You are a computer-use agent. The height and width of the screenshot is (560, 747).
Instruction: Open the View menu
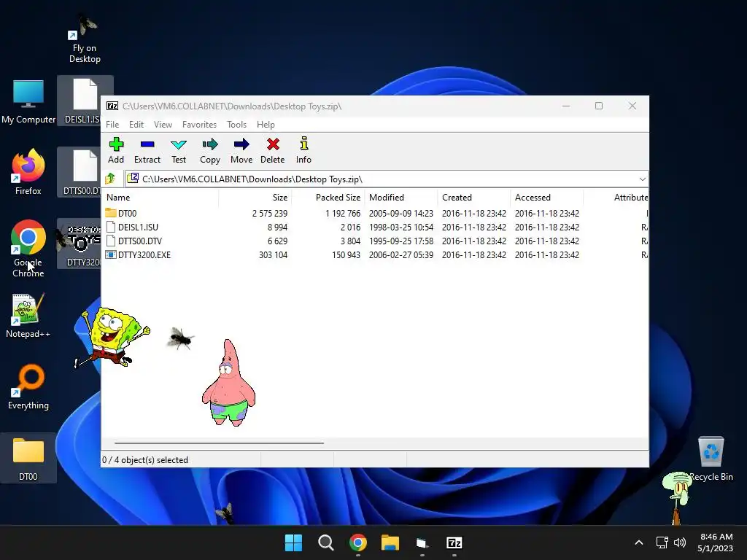coord(163,124)
